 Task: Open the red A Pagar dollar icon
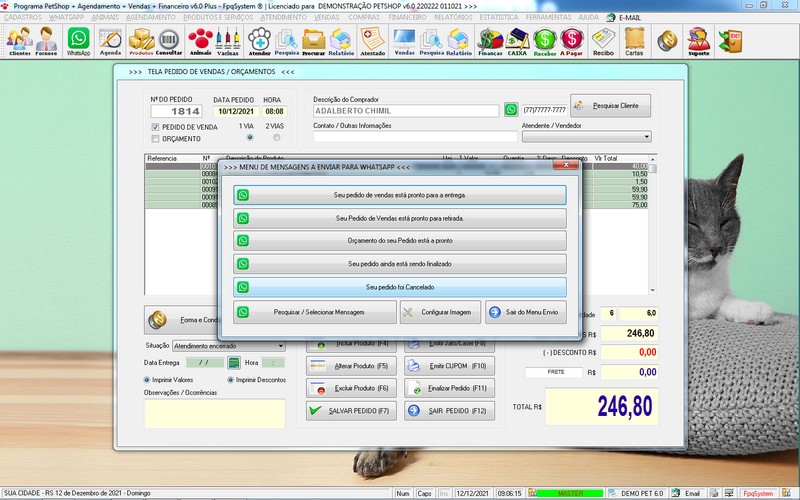tap(571, 41)
